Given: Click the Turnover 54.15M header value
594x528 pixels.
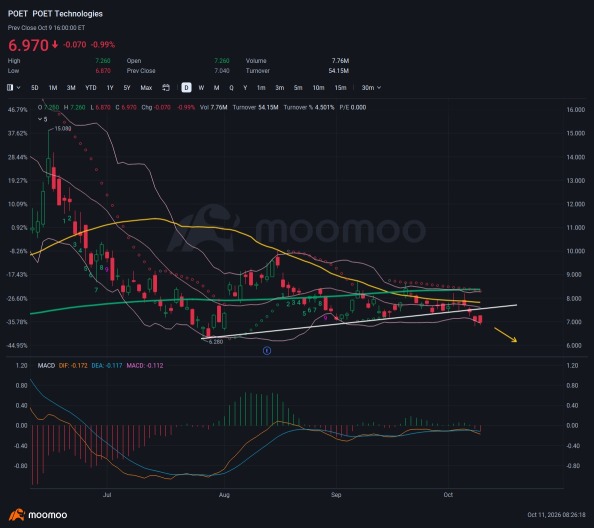Looking at the screenshot, I should 339,71.
